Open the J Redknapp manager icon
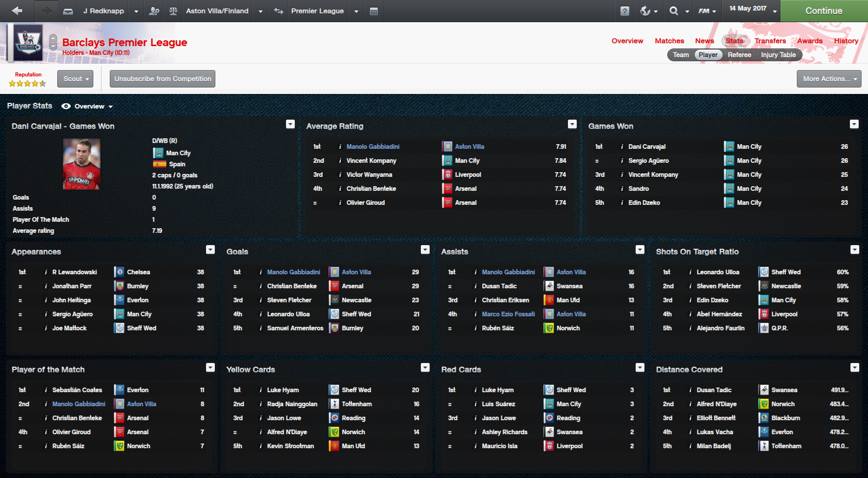This screenshot has width=868, height=478. (x=68, y=11)
